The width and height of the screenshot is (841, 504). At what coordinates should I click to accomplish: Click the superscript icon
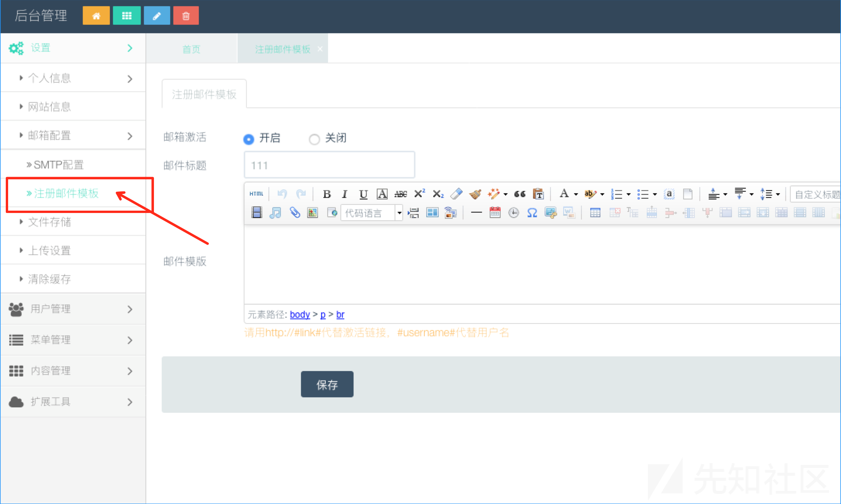click(x=419, y=194)
